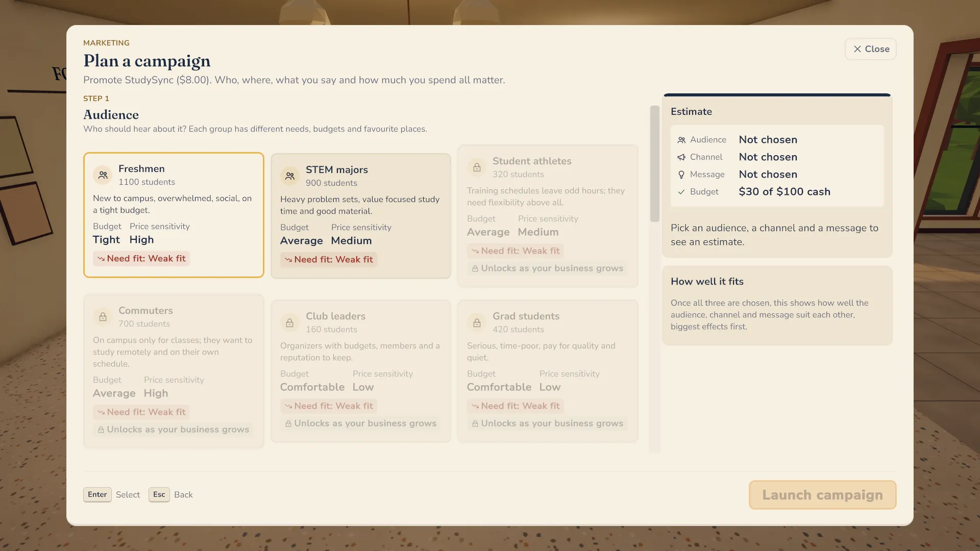Click the Club leaders lock icon

click(289, 322)
